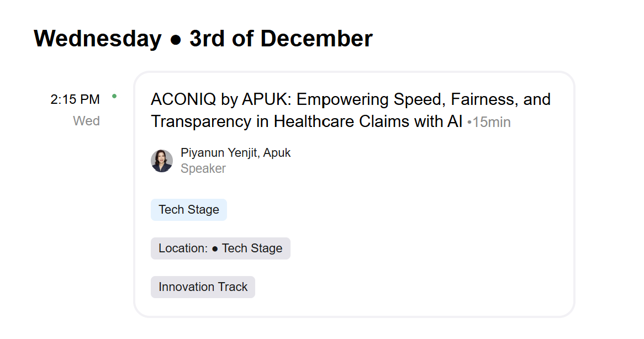Click the green dot beside 2:15 PM
Screen dimensions: 644x339
pos(114,96)
